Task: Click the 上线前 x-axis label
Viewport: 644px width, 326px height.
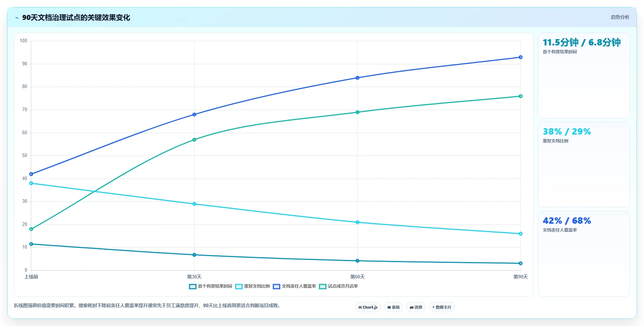Action: point(31,277)
